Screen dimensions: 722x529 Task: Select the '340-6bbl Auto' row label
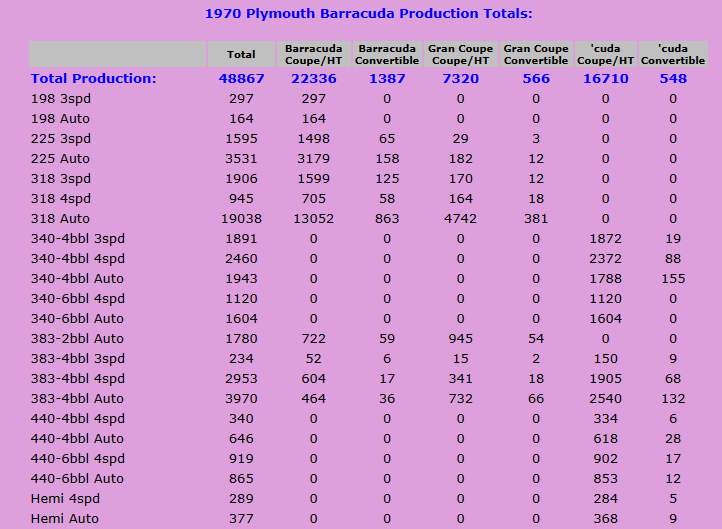coord(77,319)
